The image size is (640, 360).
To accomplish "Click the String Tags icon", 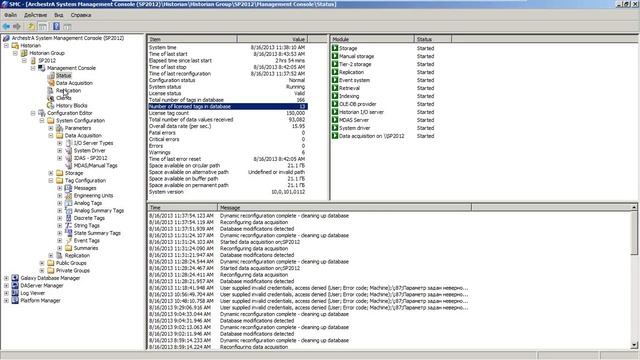I will click(69, 225).
